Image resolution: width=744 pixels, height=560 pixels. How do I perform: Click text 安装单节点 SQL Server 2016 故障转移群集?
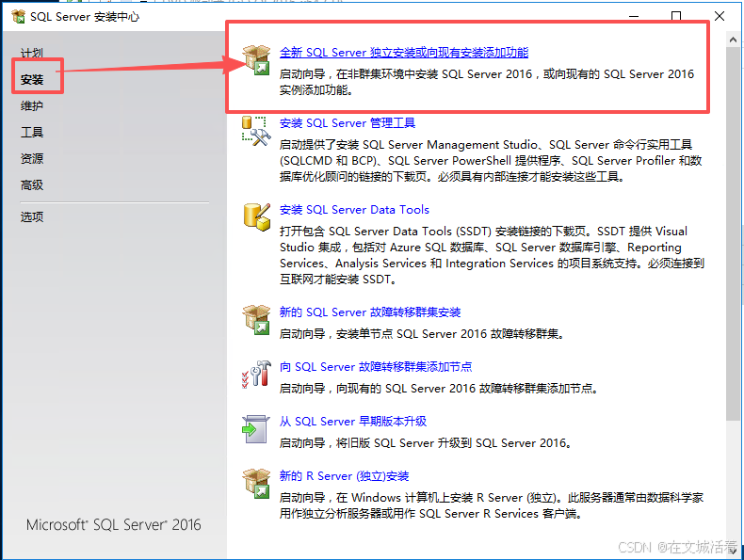(450, 334)
